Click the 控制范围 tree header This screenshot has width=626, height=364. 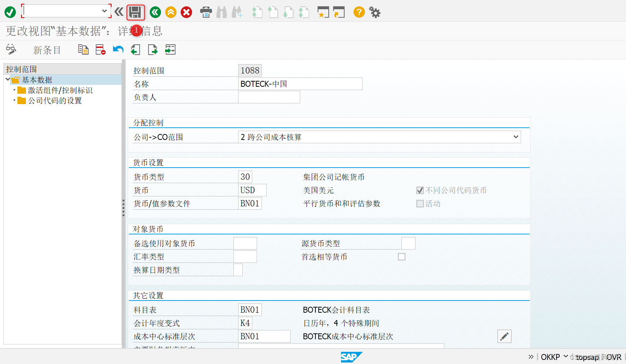click(x=62, y=69)
